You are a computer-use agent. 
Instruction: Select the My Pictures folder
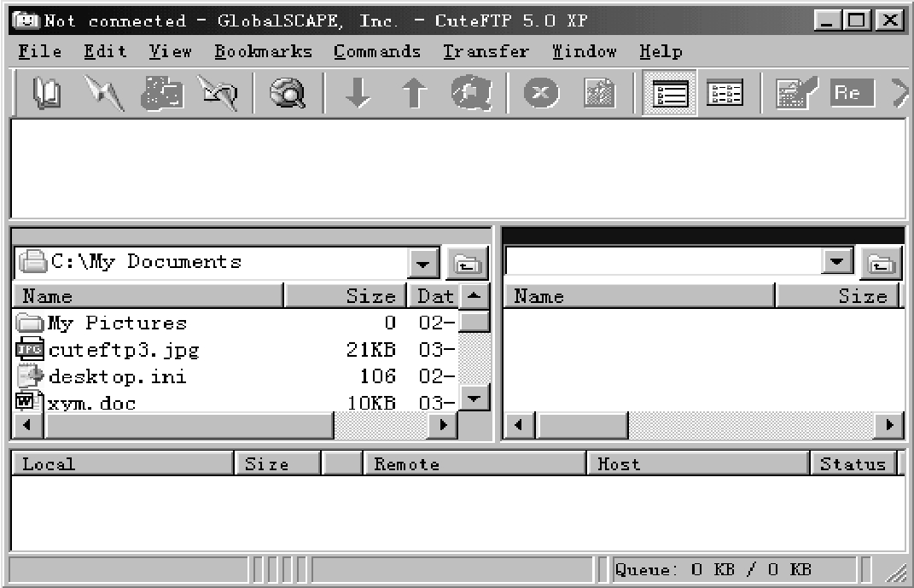[117, 323]
